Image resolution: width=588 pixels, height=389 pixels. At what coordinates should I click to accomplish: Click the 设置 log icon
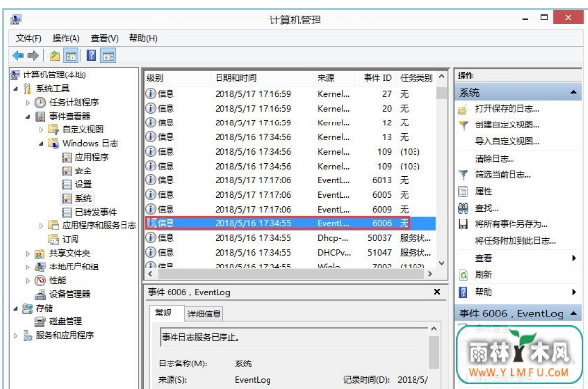(x=67, y=184)
